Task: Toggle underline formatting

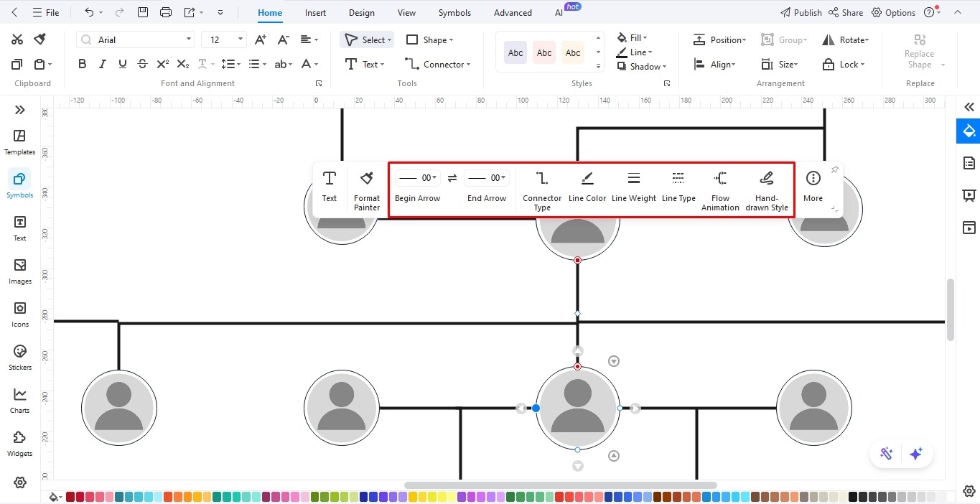Action: click(122, 63)
